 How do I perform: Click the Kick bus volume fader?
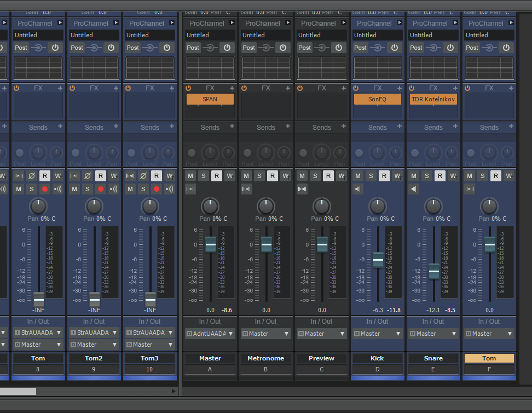[378, 260]
